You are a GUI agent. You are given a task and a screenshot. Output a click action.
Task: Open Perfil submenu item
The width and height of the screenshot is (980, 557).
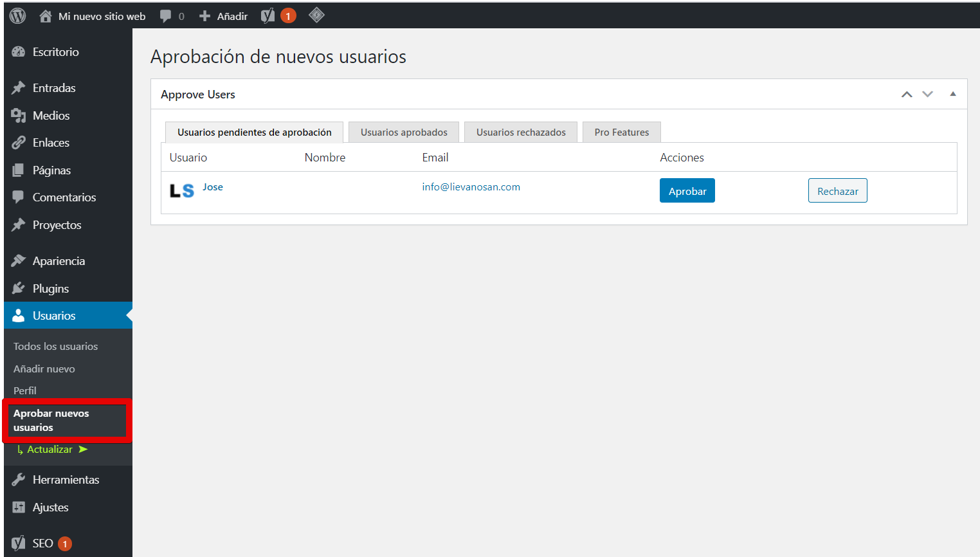tap(25, 390)
